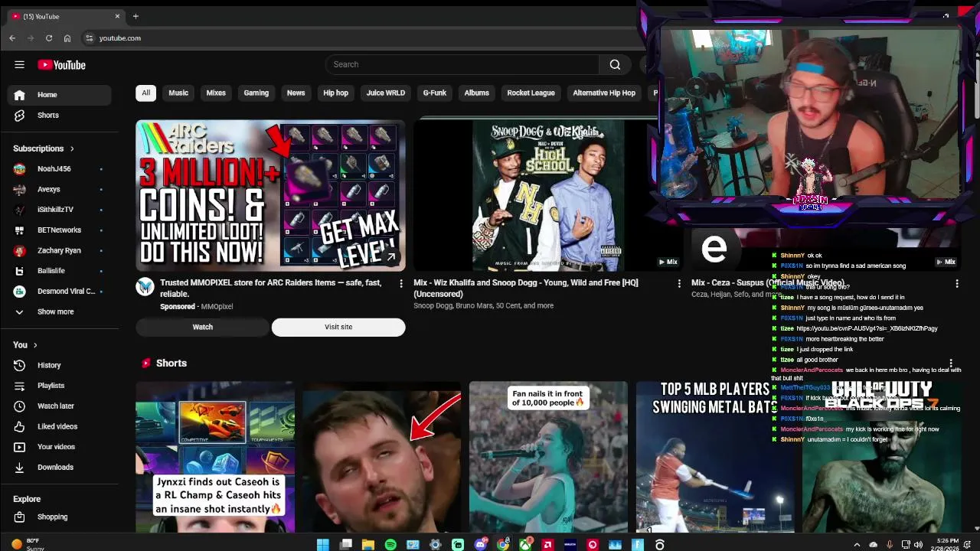Select the Gaming filter chip
This screenshot has height=551, width=980.
click(256, 93)
